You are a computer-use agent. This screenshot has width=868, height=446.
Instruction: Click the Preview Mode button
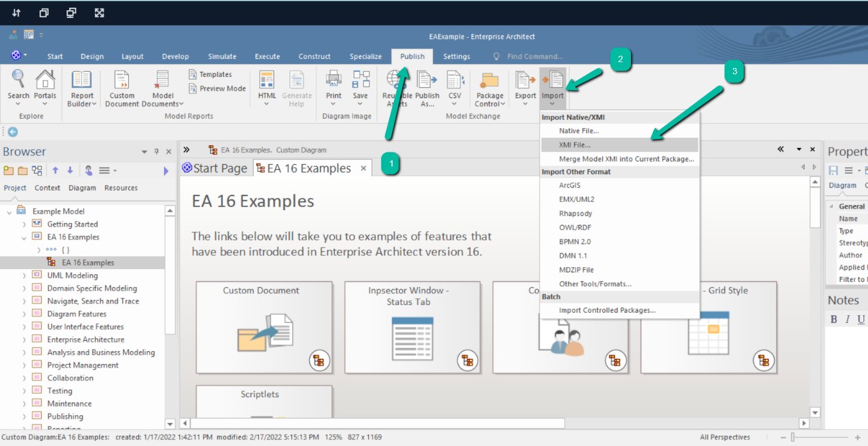pos(217,88)
